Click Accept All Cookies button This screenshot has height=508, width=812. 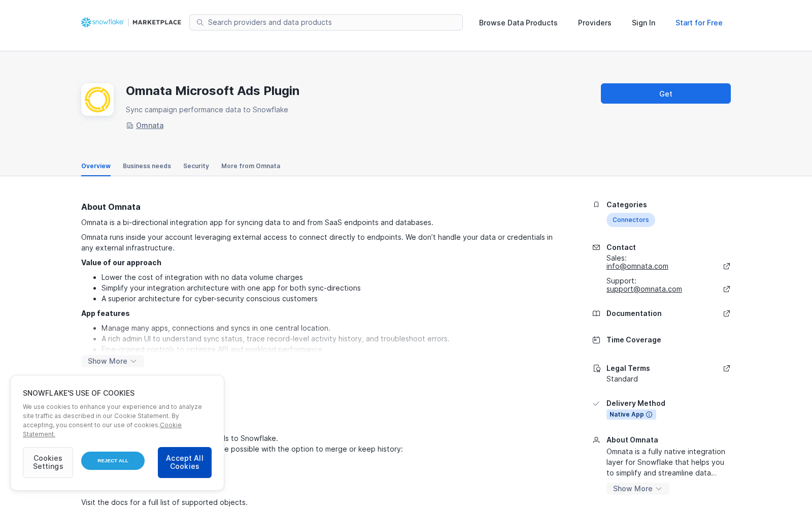[x=185, y=462]
